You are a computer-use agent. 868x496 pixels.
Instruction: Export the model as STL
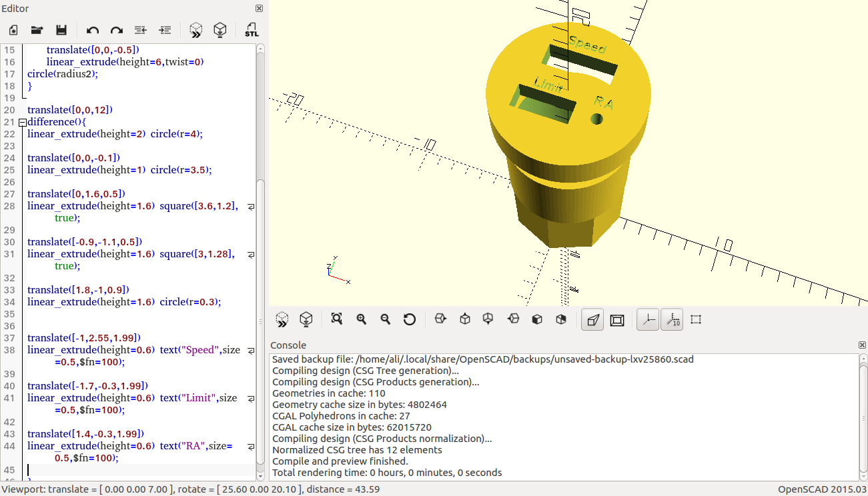click(x=252, y=30)
